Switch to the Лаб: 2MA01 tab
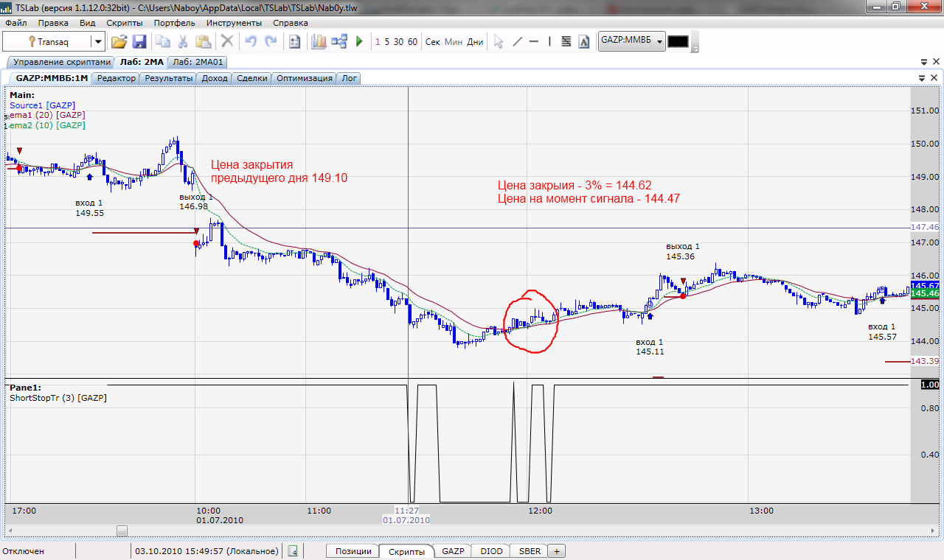The height and width of the screenshot is (560, 944). tap(198, 63)
